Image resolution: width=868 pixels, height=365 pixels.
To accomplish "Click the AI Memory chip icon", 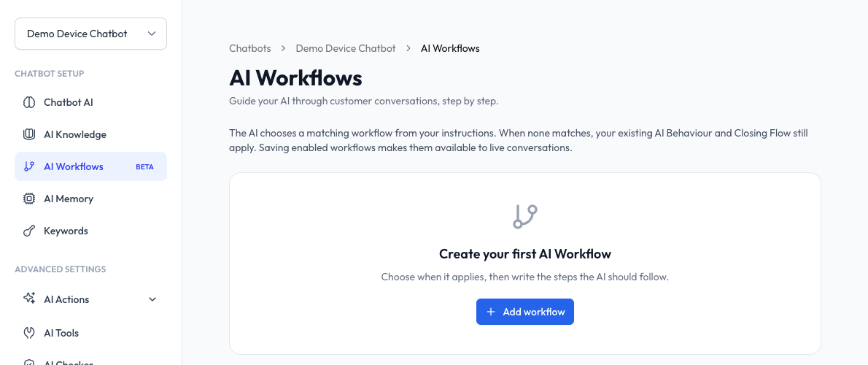I will [x=28, y=199].
